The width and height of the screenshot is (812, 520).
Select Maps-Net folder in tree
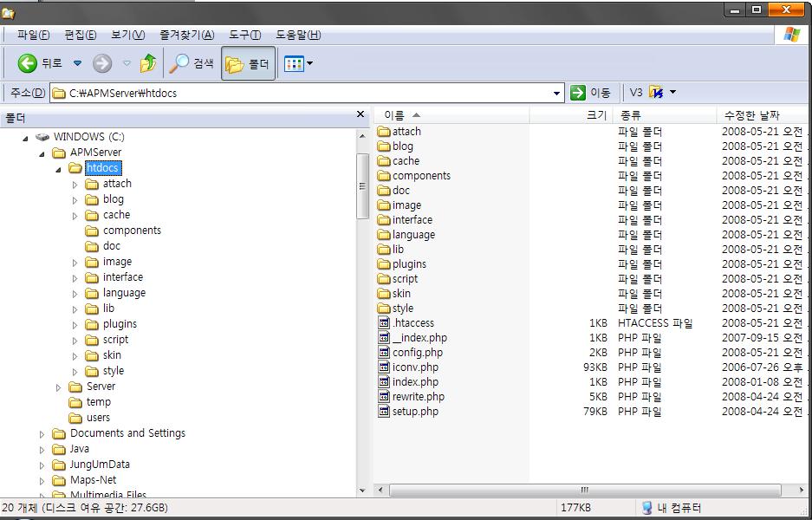pos(94,480)
